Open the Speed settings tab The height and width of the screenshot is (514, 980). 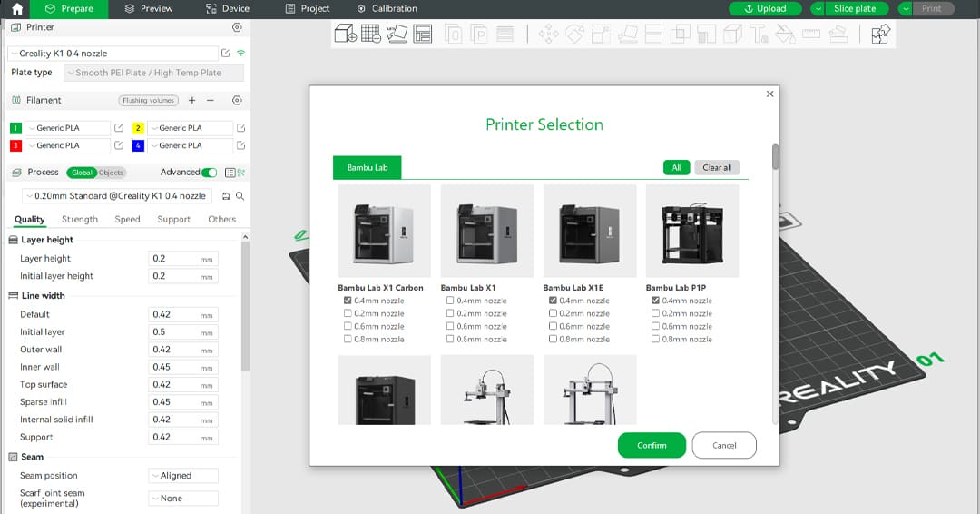coord(128,220)
